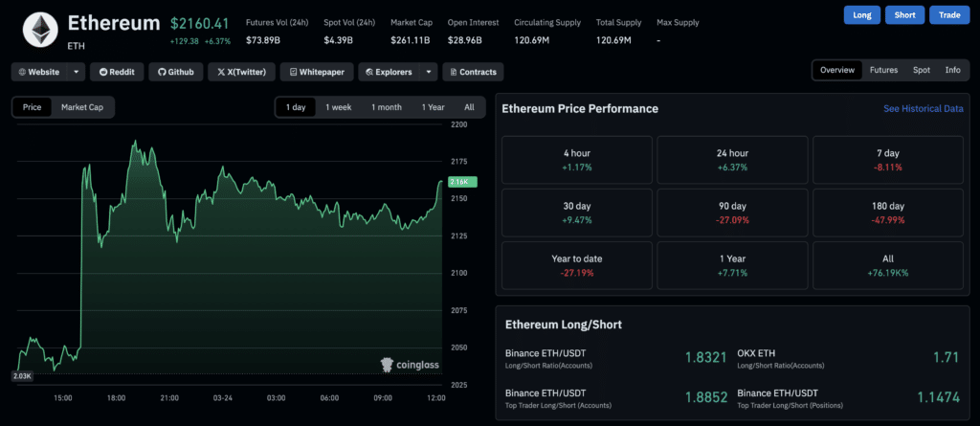Select the 1 week timeframe
The width and height of the screenshot is (980, 426).
[x=338, y=107]
